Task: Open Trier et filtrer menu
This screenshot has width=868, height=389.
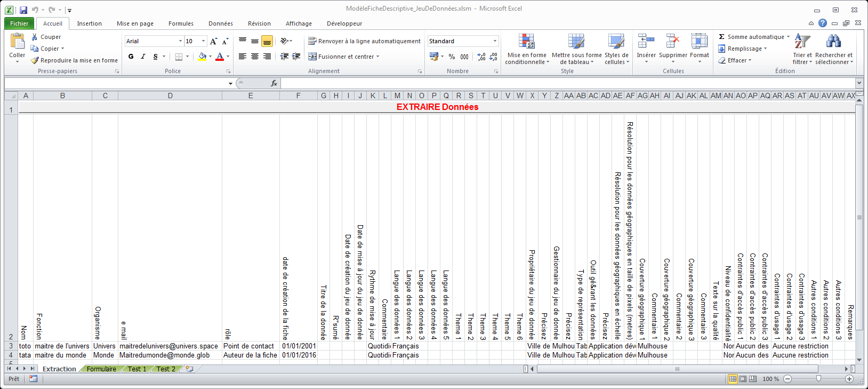Action: (x=802, y=49)
